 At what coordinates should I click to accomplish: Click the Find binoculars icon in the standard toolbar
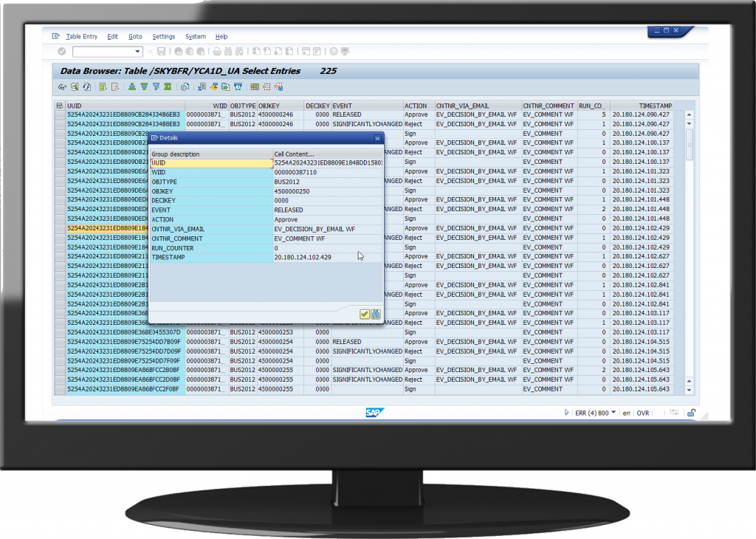[x=228, y=51]
